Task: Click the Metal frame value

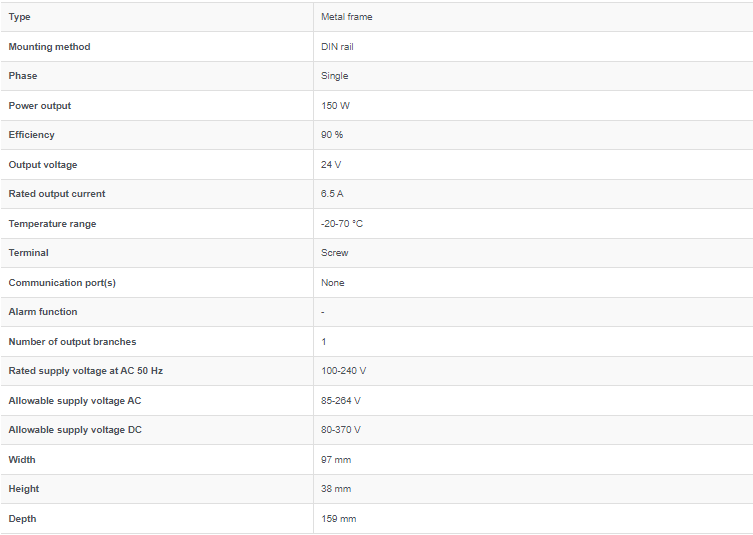Action: (x=346, y=17)
